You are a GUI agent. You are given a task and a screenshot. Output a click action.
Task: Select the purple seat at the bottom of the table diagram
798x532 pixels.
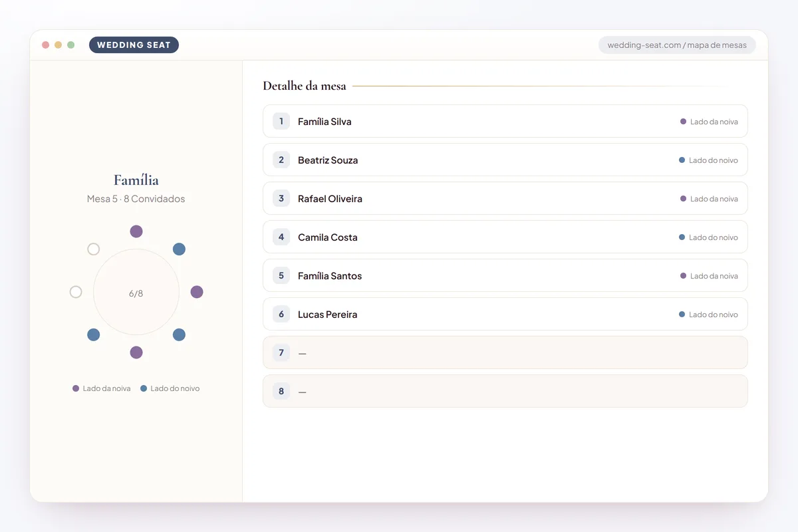tap(136, 352)
